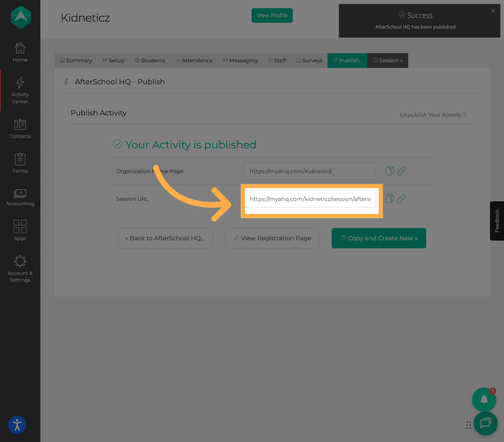Switch to the Attendance tab
This screenshot has height=442, width=504.
tap(194, 61)
